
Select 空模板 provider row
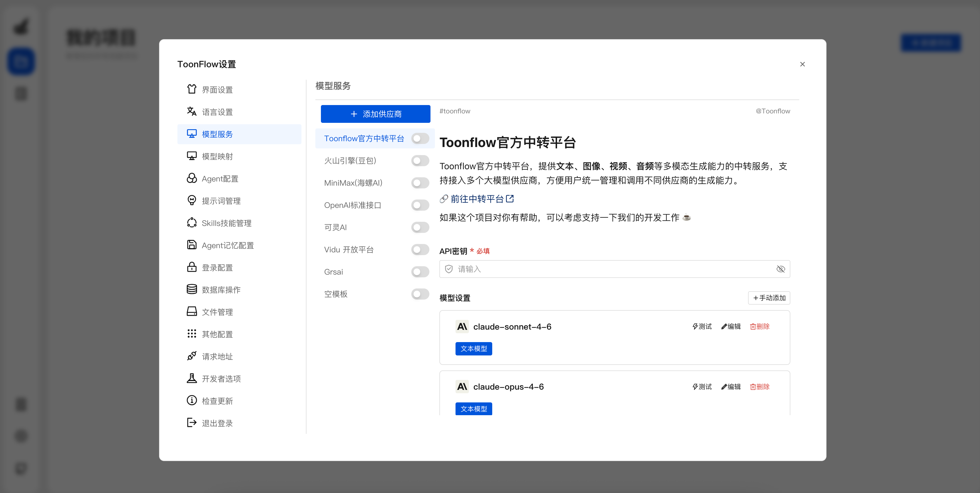pos(375,294)
